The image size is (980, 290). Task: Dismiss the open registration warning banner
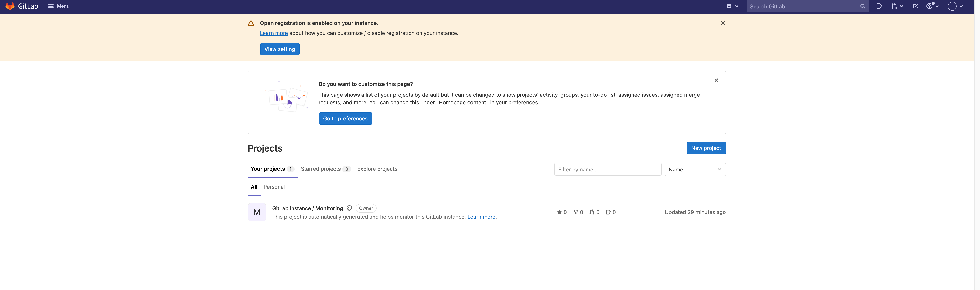pyautogui.click(x=722, y=23)
